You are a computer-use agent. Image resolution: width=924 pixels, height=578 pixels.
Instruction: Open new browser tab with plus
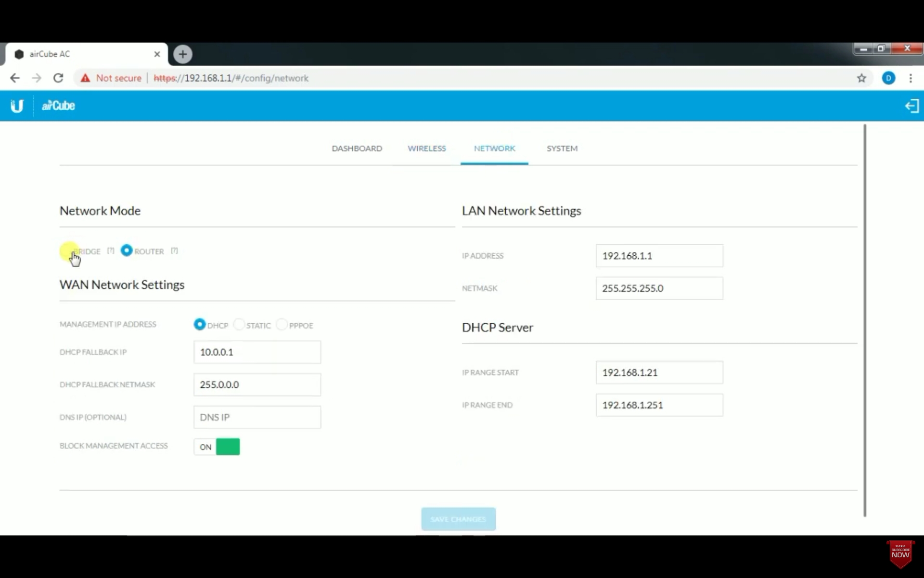click(182, 54)
